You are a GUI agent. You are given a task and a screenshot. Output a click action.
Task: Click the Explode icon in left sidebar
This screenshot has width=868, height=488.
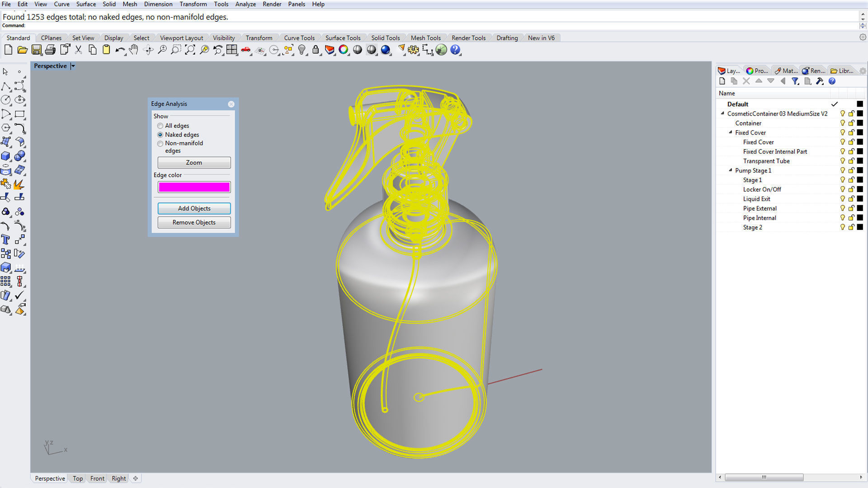pos(20,184)
